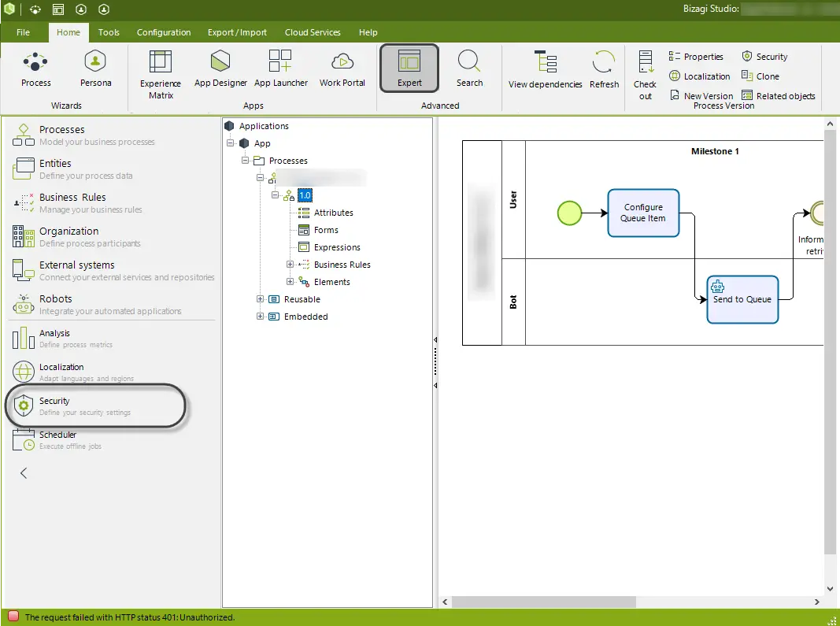Launch the Persona wizard
The width and height of the screenshot is (840, 626).
pos(95,69)
